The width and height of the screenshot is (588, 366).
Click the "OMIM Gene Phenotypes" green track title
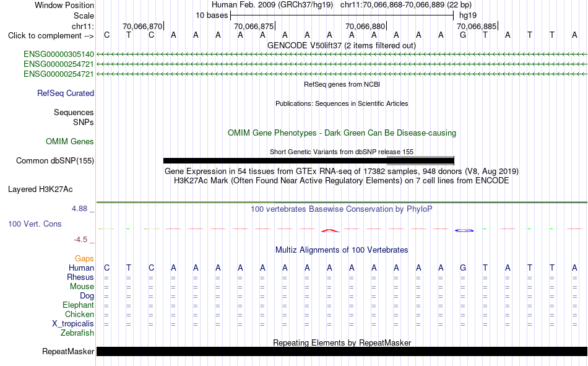coord(342,133)
